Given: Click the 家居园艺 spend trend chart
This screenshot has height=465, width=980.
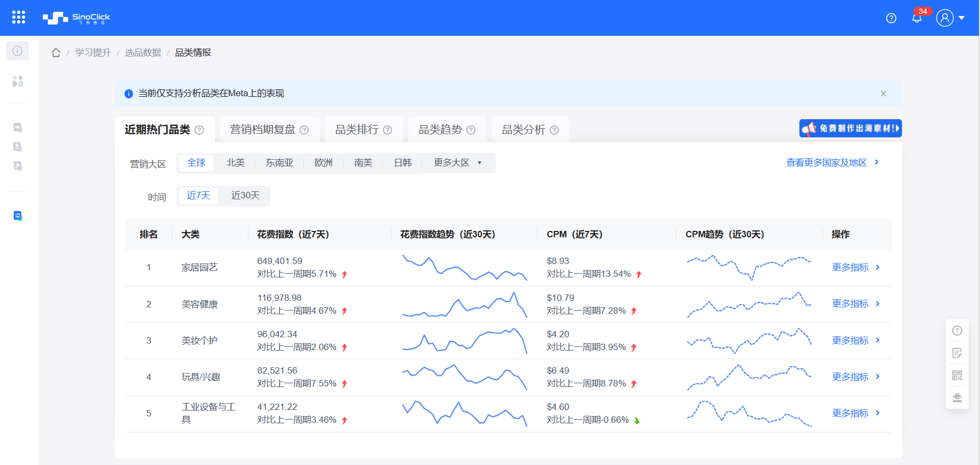Looking at the screenshot, I should [x=464, y=267].
